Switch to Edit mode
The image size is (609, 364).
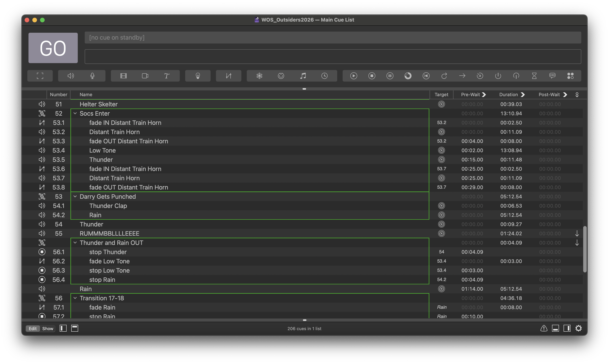tap(33, 328)
